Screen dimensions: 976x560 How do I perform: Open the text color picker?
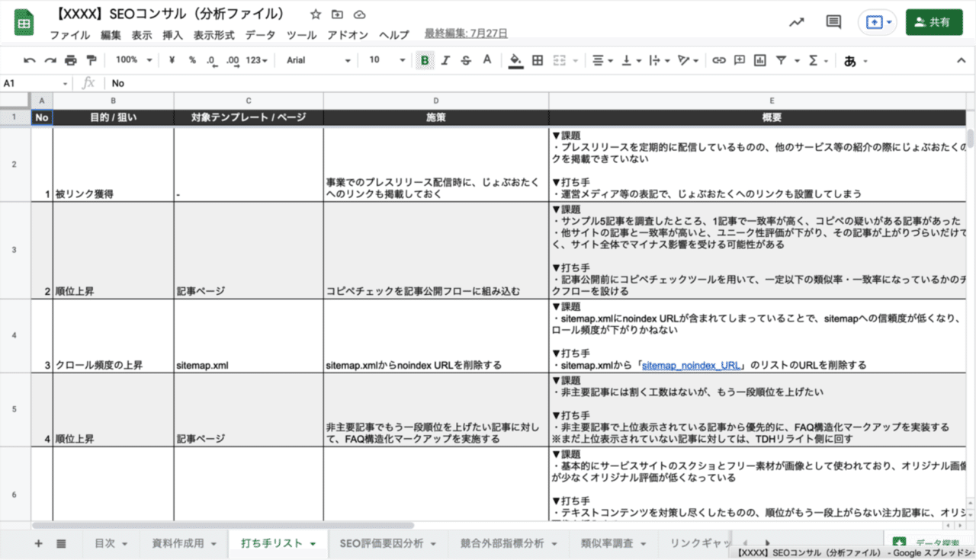pyautogui.click(x=486, y=60)
